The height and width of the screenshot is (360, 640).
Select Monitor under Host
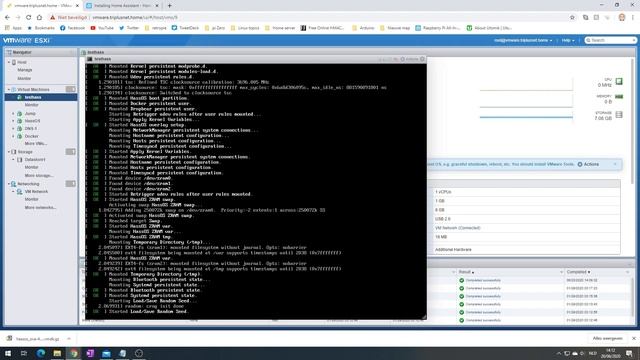[24, 78]
